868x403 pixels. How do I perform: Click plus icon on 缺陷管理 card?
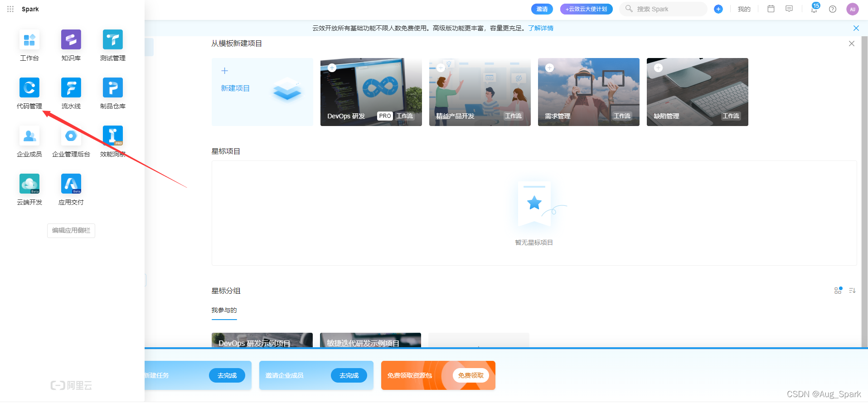(x=659, y=68)
